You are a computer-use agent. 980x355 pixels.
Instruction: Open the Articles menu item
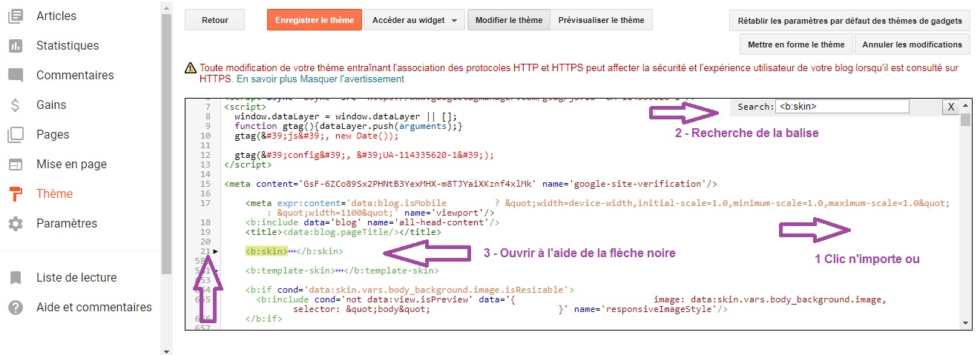(56, 16)
